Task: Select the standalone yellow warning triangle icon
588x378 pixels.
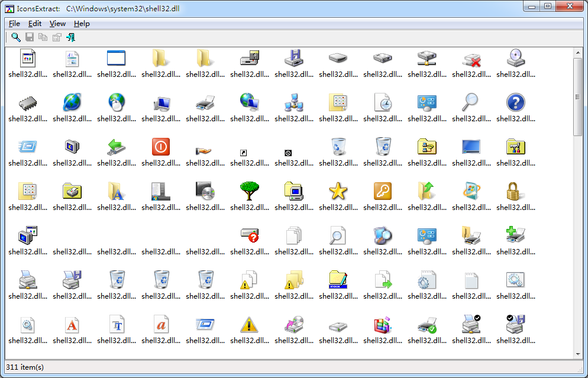Action: point(250,324)
